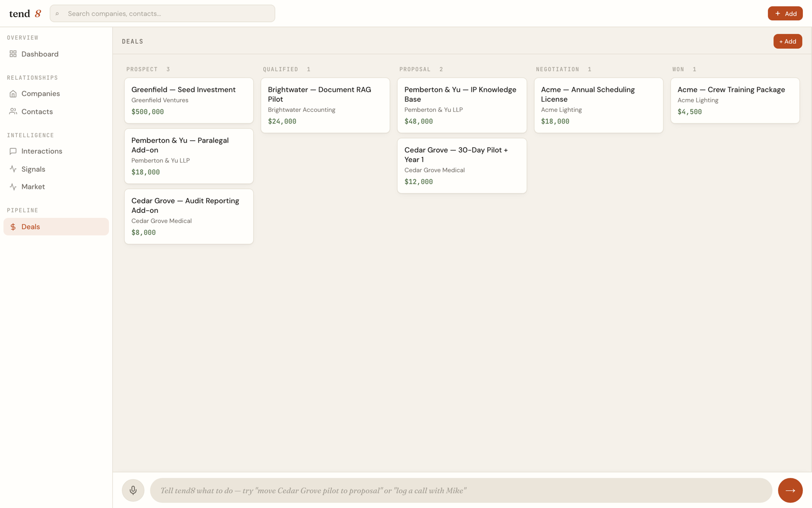The width and height of the screenshot is (812, 508).
Task: Click the PROPOSAL column header
Action: (x=415, y=69)
